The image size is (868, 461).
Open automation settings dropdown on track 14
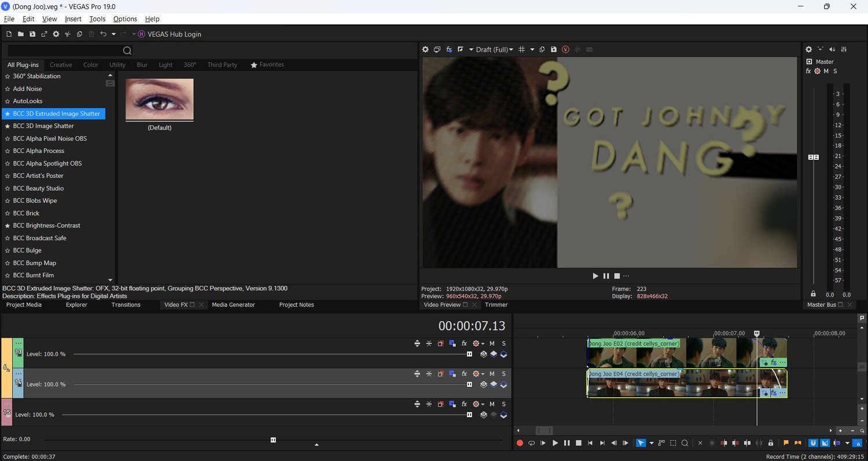click(482, 374)
